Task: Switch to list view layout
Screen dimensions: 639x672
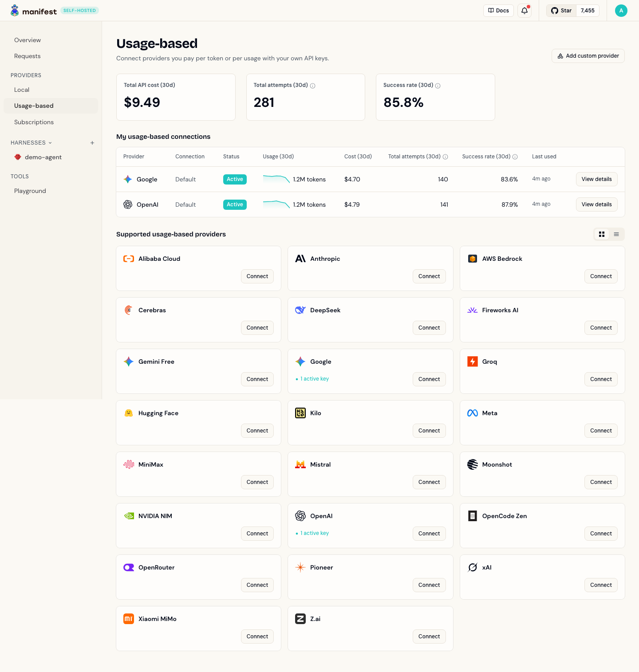Action: point(616,234)
